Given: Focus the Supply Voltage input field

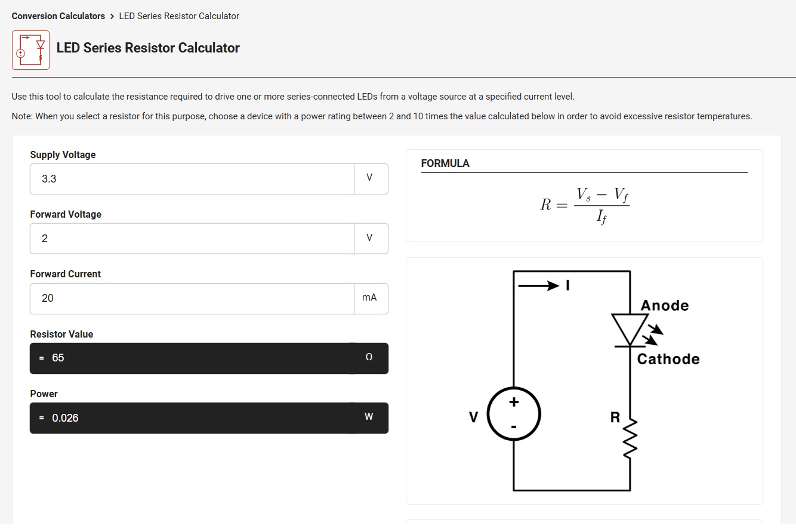Looking at the screenshot, I should click(x=192, y=179).
